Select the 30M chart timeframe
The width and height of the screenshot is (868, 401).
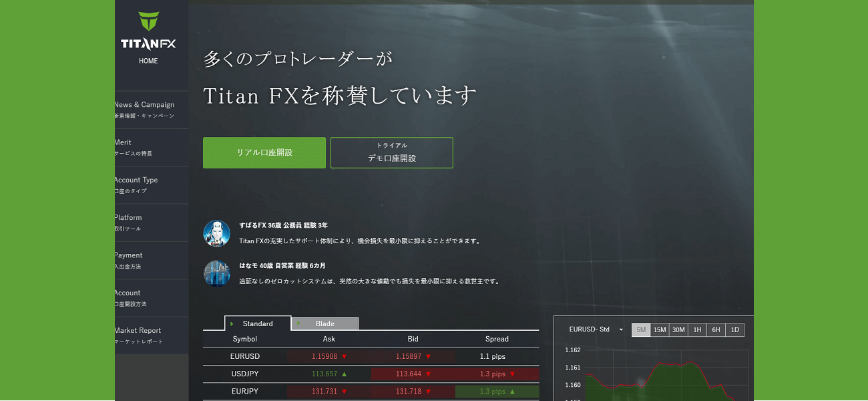click(678, 329)
